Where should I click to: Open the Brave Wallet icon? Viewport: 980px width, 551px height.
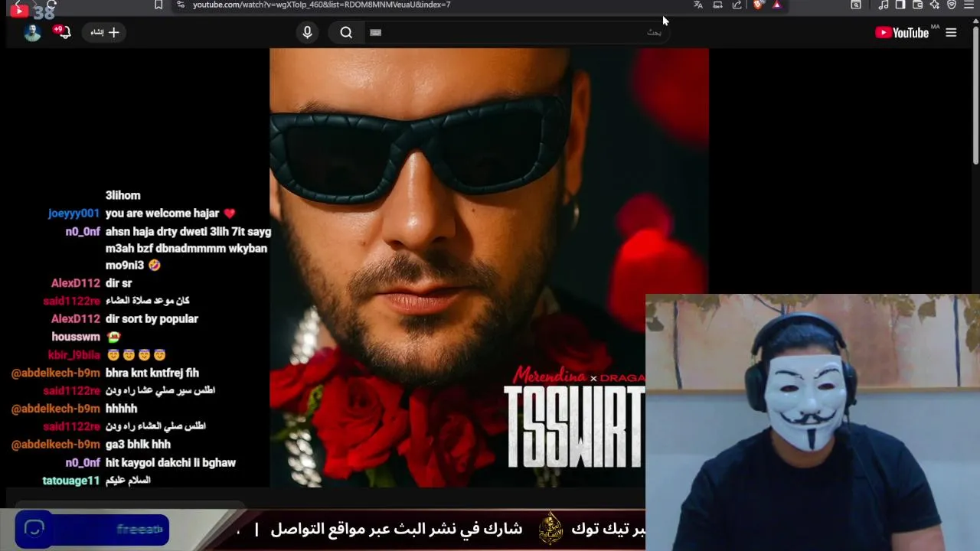(x=917, y=5)
